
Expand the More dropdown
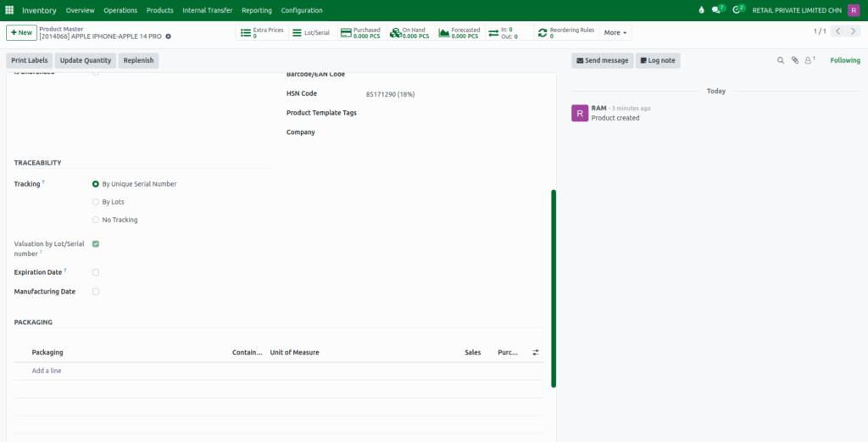[615, 33]
